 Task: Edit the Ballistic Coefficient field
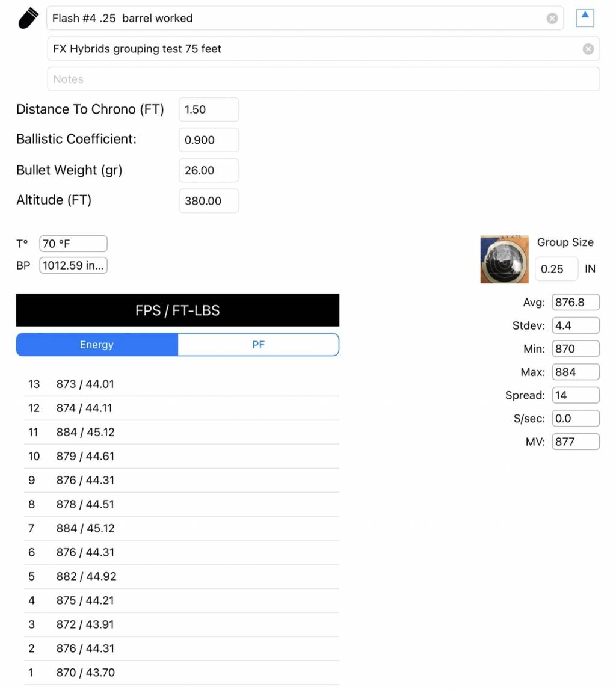tap(208, 140)
